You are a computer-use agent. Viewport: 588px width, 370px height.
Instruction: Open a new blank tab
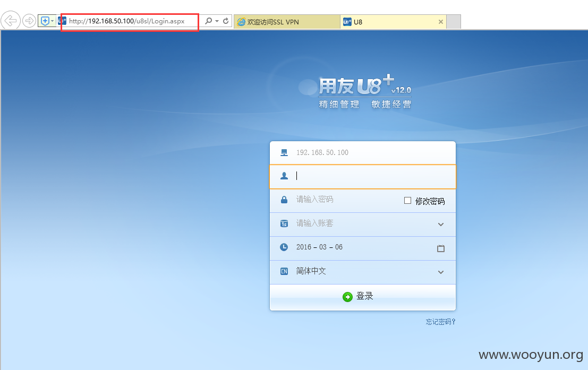click(x=454, y=22)
